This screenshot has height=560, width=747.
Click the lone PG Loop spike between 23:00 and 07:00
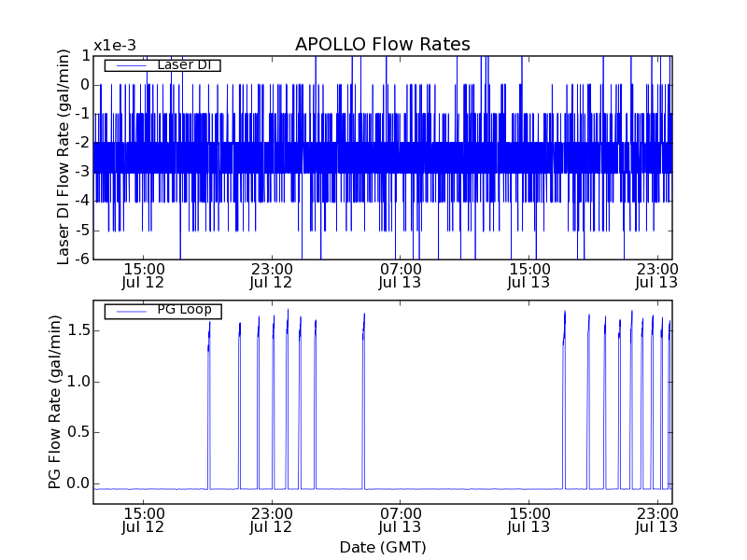(x=363, y=401)
